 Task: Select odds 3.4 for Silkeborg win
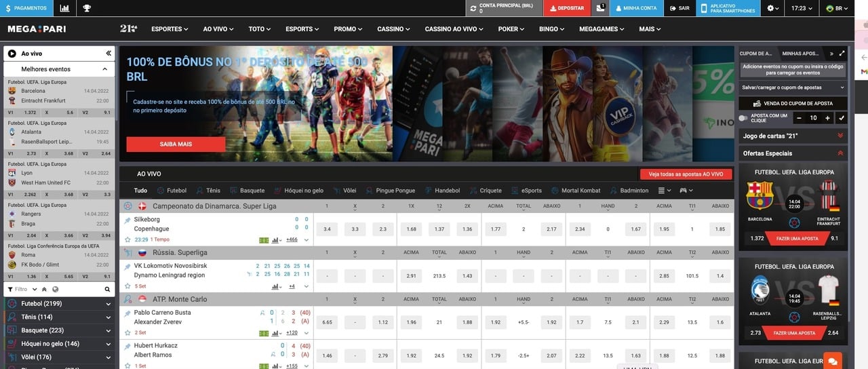pos(327,229)
